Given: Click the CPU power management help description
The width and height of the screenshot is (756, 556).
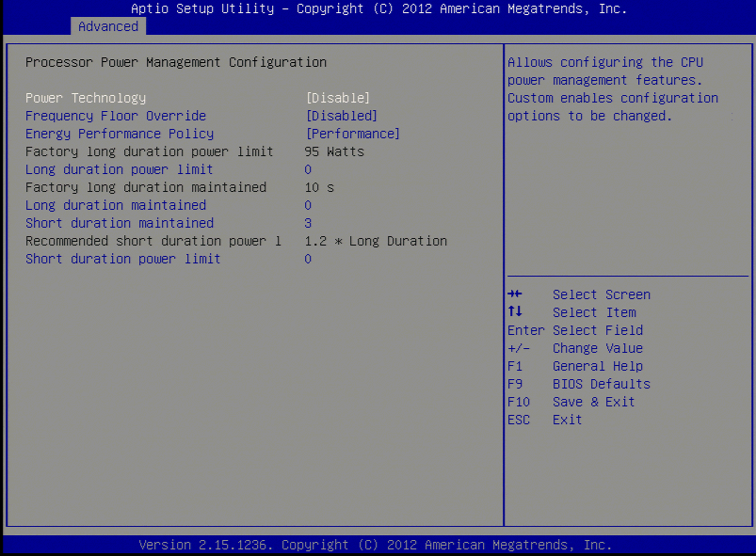Looking at the screenshot, I should pos(613,89).
